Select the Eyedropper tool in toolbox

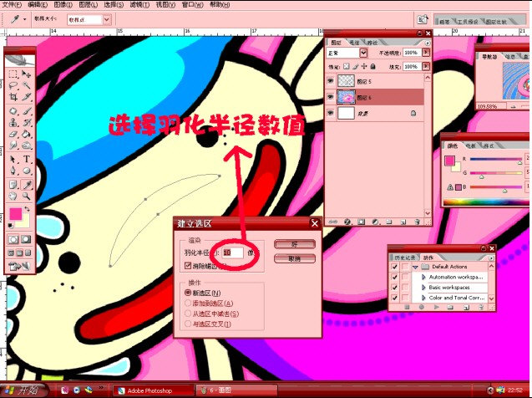27,185
